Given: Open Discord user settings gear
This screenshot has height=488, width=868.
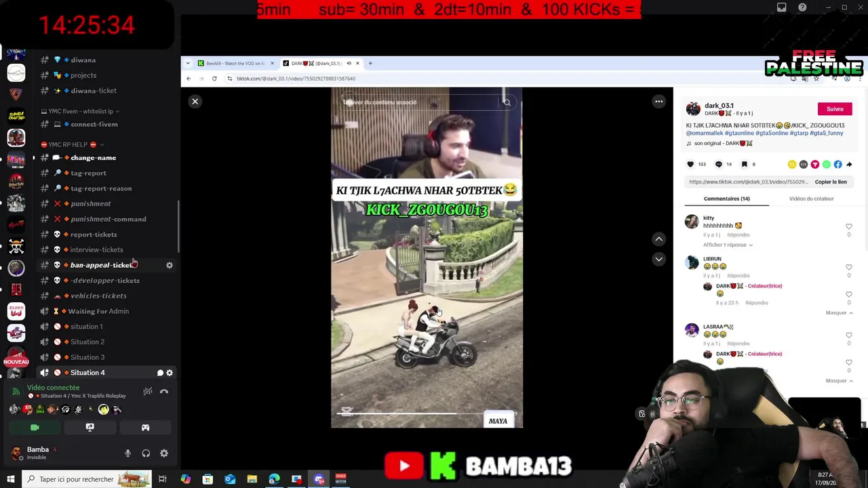Looking at the screenshot, I should click(163, 453).
